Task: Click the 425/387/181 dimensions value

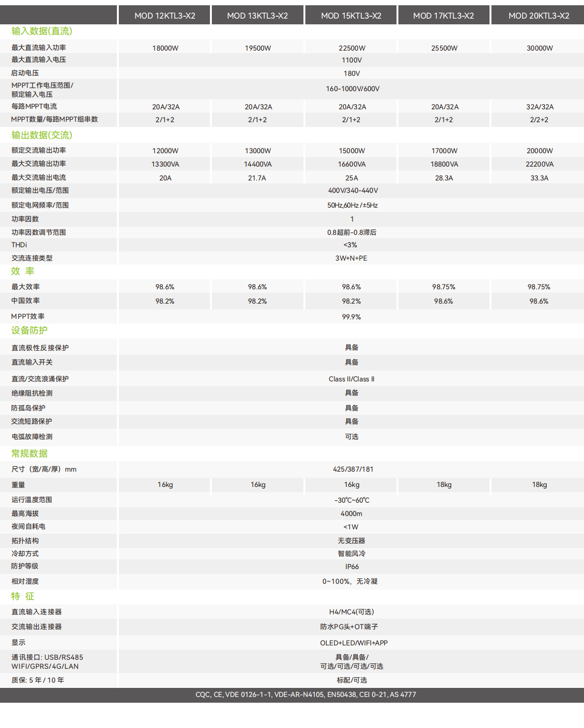Action: point(353,469)
